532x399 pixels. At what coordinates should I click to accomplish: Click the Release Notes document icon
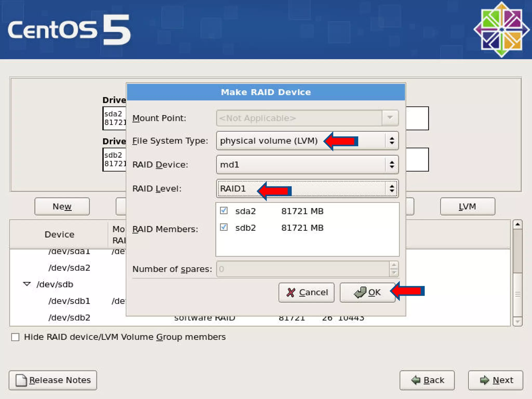[21, 380]
